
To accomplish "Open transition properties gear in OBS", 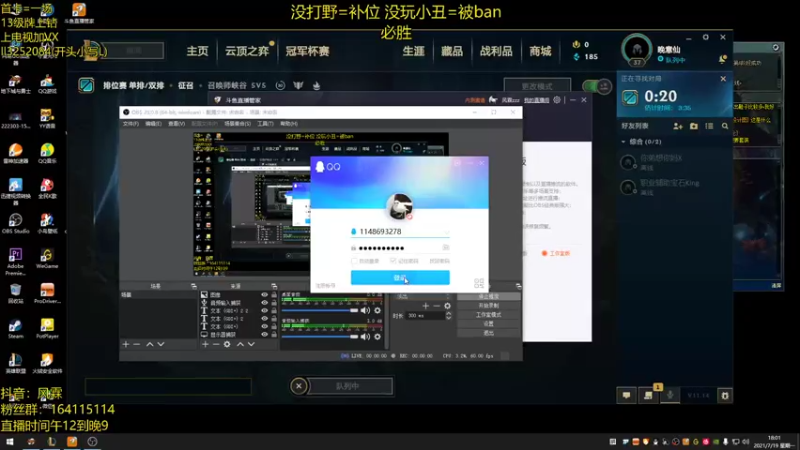I will [x=447, y=306].
